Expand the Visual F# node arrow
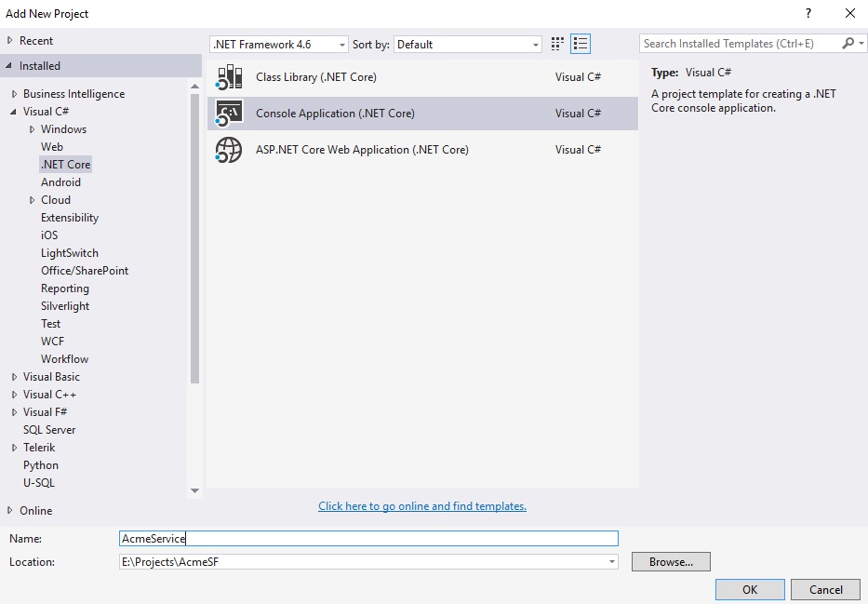Screen dimensions: 868x604 14,412
